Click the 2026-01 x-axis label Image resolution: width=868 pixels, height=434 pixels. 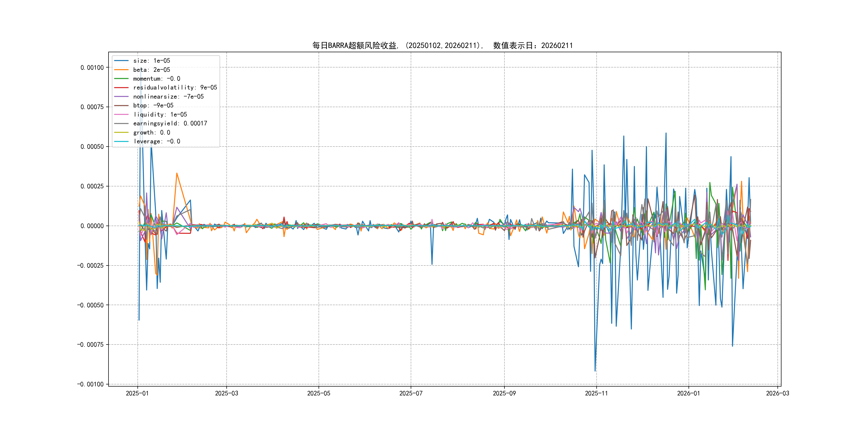pos(689,393)
